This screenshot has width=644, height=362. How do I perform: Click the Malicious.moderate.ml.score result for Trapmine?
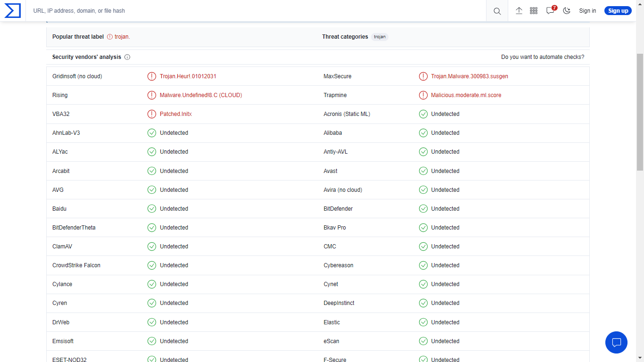pyautogui.click(x=466, y=95)
